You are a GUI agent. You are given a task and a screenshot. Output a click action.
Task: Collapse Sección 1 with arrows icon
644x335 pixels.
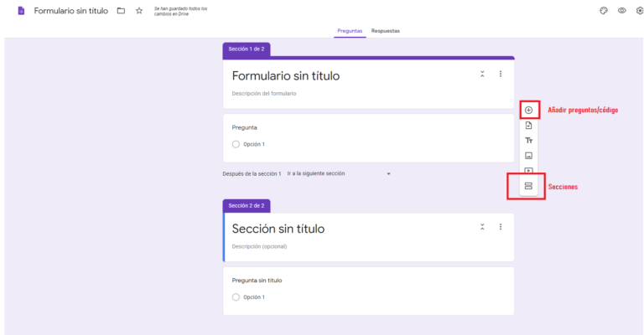[482, 74]
